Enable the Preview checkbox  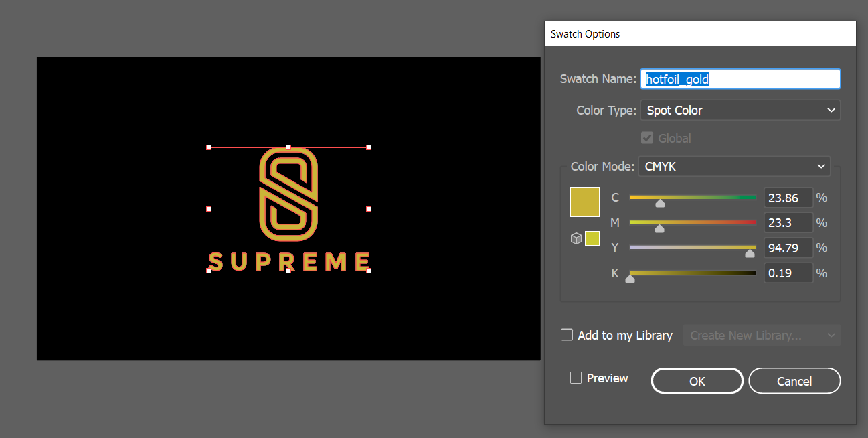tap(576, 378)
